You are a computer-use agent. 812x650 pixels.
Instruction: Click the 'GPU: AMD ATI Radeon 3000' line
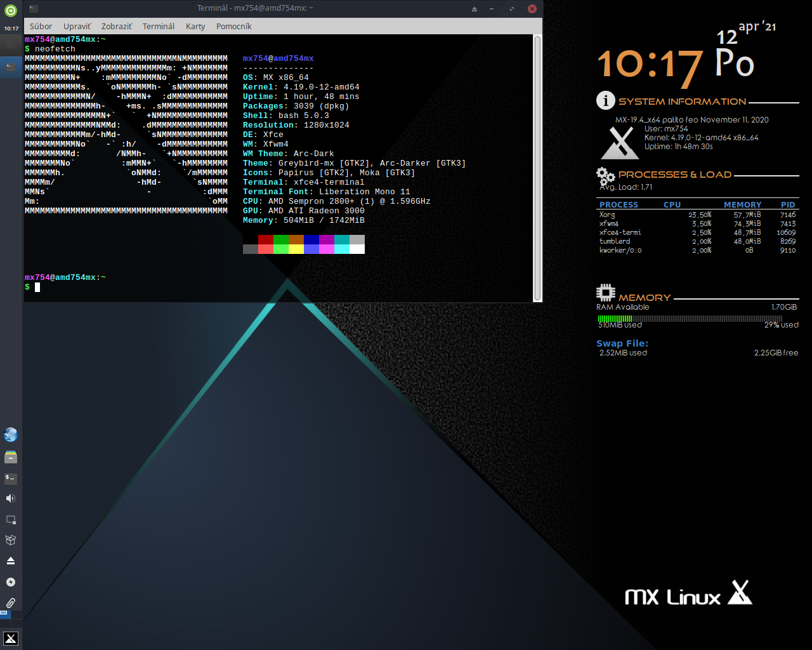click(x=304, y=211)
